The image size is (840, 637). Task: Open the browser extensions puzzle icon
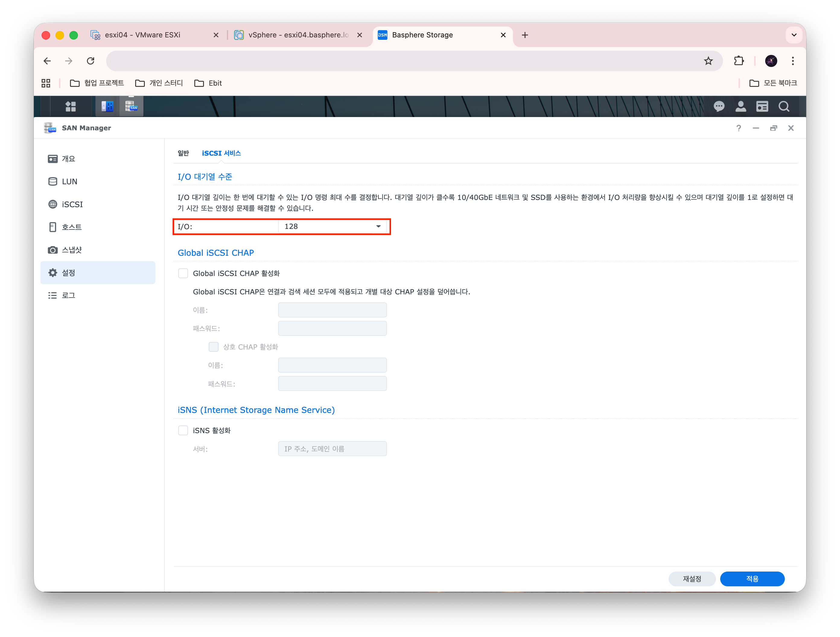(x=739, y=61)
